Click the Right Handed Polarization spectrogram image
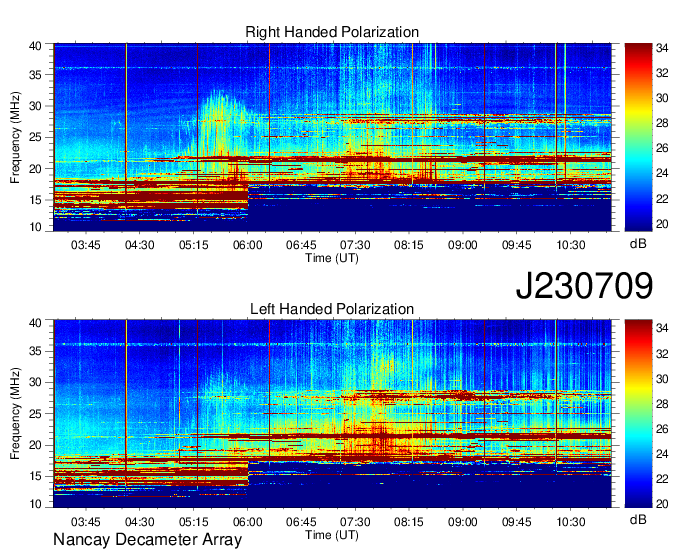The height and width of the screenshot is (552, 680). [x=332, y=137]
